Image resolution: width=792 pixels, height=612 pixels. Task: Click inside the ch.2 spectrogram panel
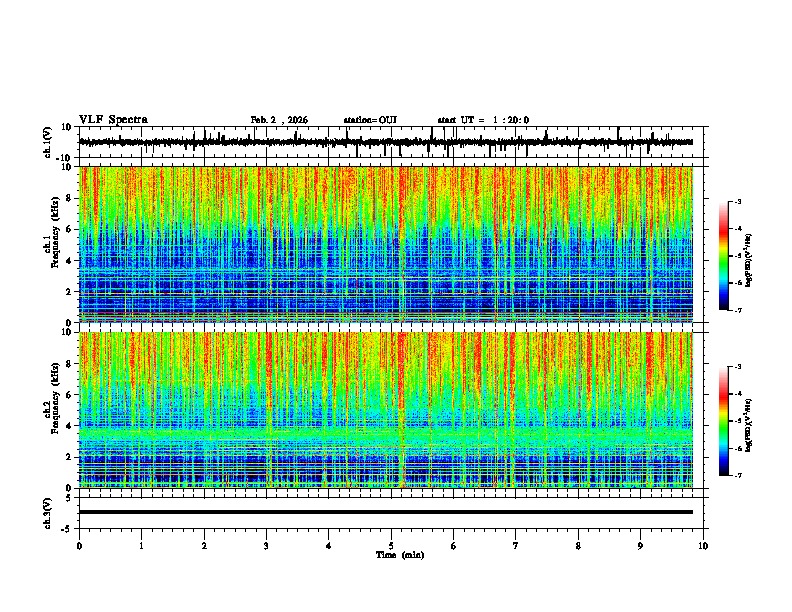point(386,410)
